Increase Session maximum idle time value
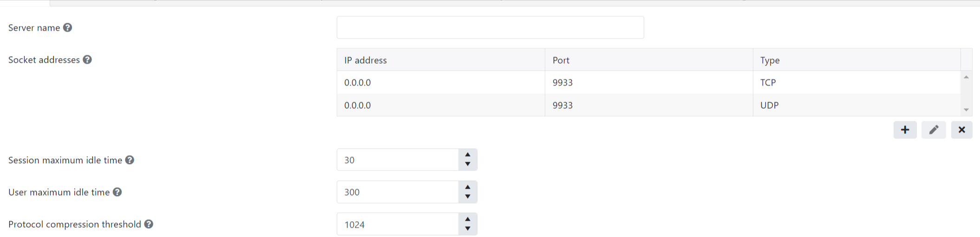 [468, 155]
